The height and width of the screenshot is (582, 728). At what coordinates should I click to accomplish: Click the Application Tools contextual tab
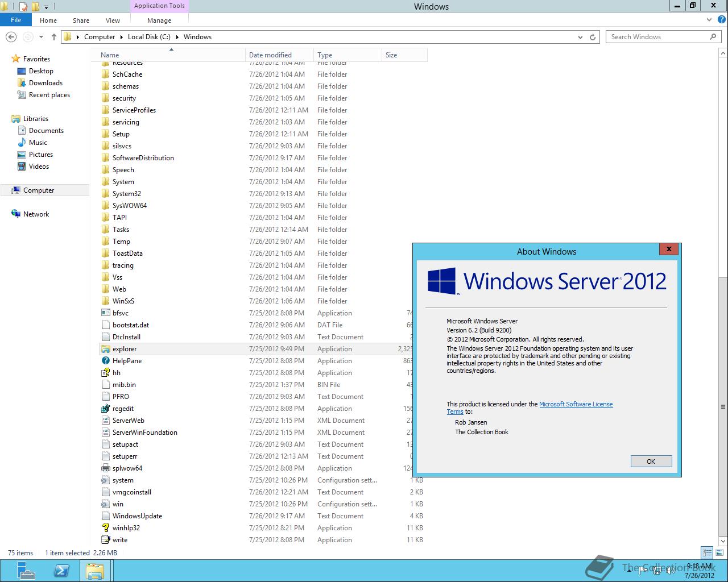coord(159,6)
